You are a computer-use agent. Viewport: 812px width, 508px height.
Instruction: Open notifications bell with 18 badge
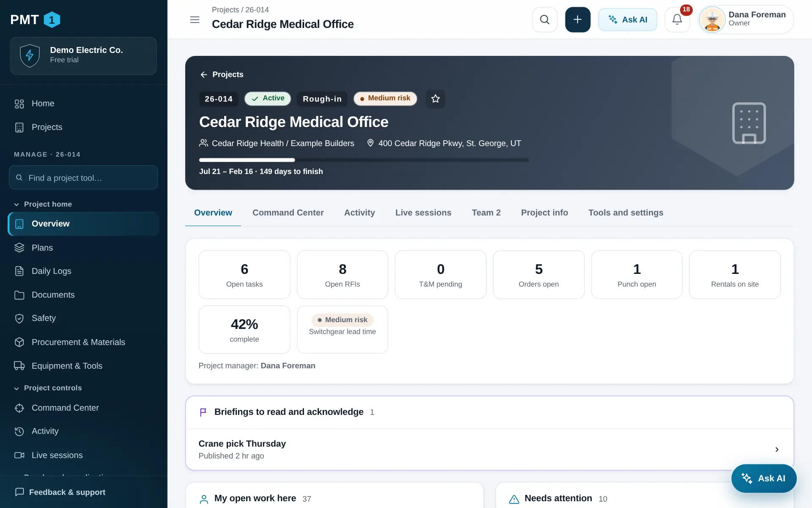[677, 19]
